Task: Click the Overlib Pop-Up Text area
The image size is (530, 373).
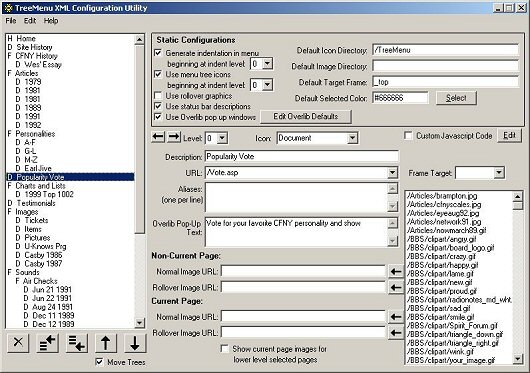Action: 296,232
